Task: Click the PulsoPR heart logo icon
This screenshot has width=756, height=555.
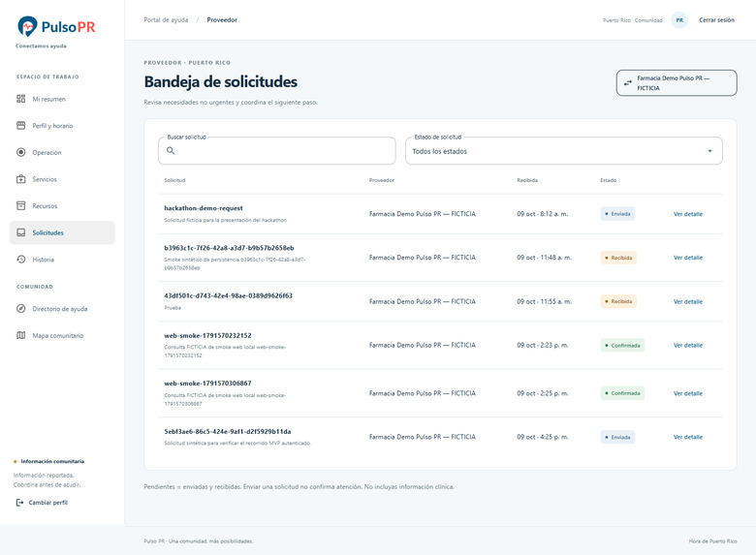Action: pyautogui.click(x=27, y=26)
